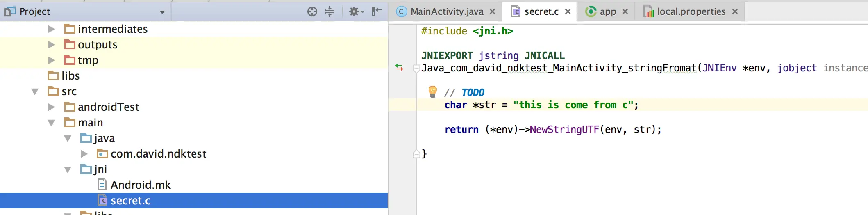868x215 pixels.
Task: Click the collapse all icon in Project panel
Action: point(330,11)
